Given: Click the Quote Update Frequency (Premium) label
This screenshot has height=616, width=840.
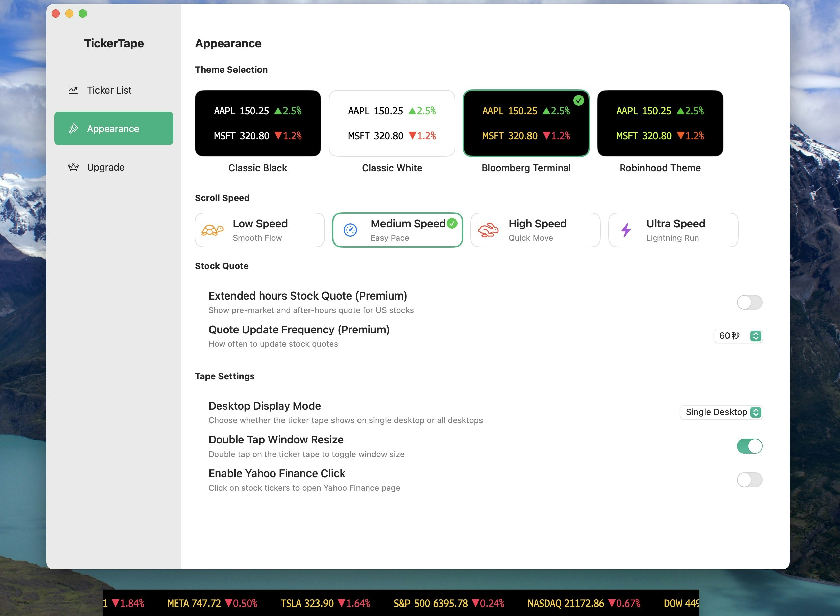Looking at the screenshot, I should (x=299, y=330).
